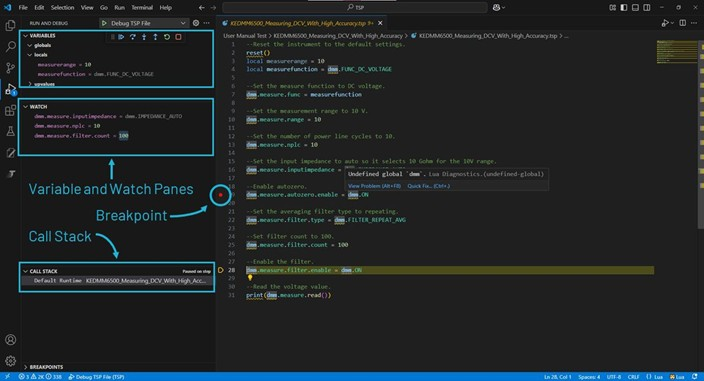The height and width of the screenshot is (381, 704).
Task: Open the Testing flask icon
Action: [x=10, y=131]
